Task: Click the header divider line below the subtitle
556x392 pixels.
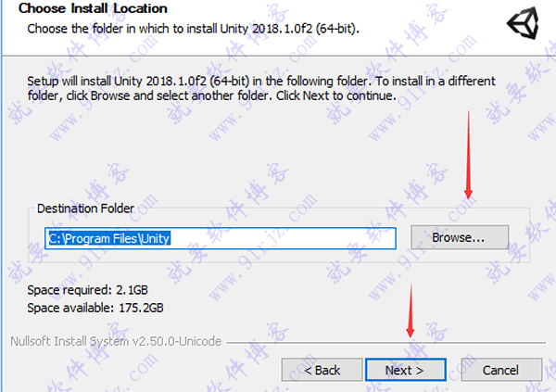Action: (278, 56)
